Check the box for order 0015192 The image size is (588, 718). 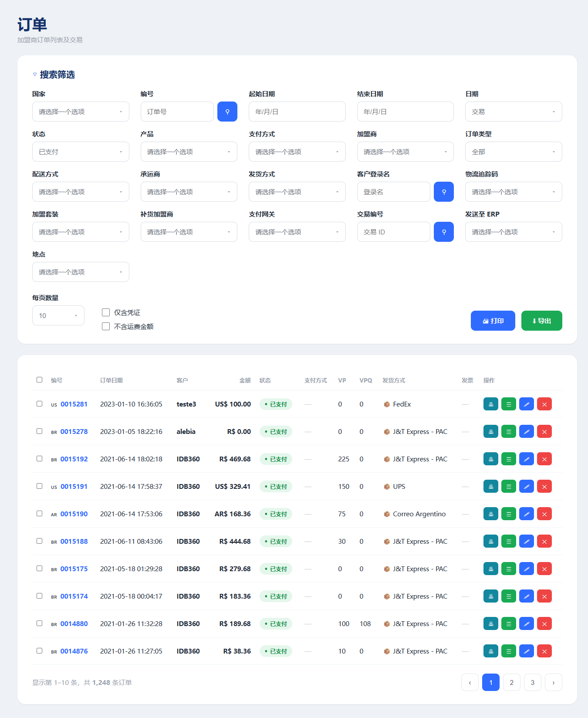(x=40, y=458)
